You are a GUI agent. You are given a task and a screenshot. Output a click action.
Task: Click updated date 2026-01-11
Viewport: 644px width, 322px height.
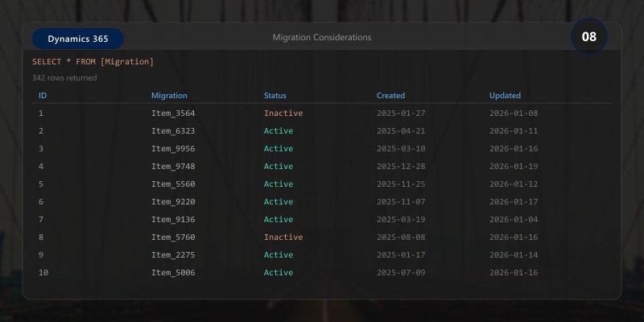click(514, 130)
